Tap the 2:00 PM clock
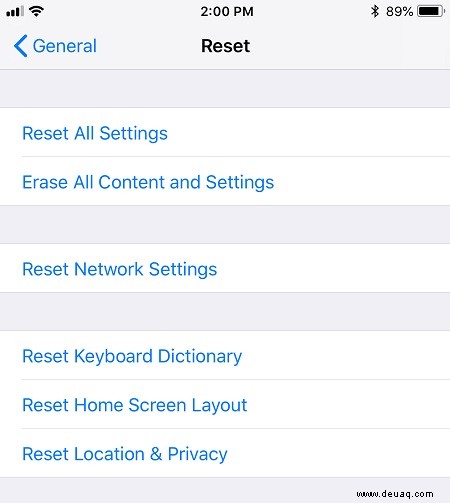Viewport: 450px width, 503px height. point(227,12)
